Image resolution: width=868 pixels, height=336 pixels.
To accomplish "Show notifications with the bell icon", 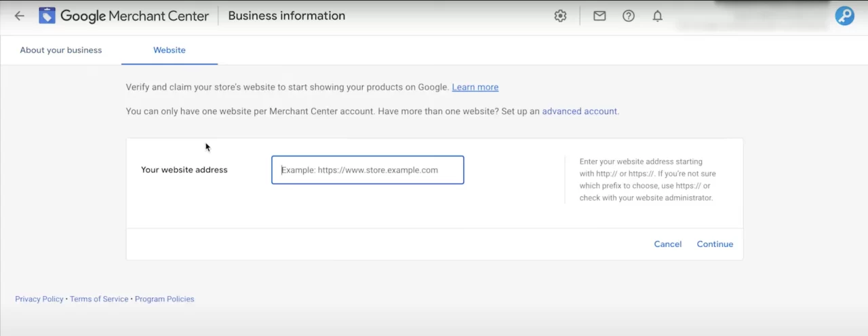I will (x=657, y=16).
